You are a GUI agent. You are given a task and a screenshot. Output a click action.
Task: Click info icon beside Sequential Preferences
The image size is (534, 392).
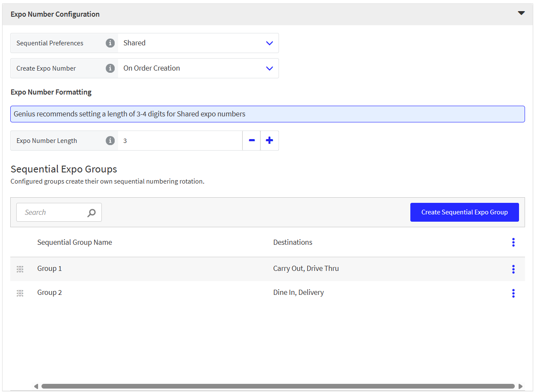point(110,43)
